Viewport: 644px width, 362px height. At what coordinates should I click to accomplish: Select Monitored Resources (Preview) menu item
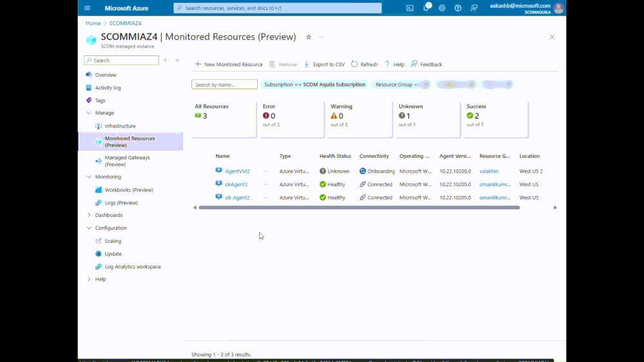coord(130,142)
